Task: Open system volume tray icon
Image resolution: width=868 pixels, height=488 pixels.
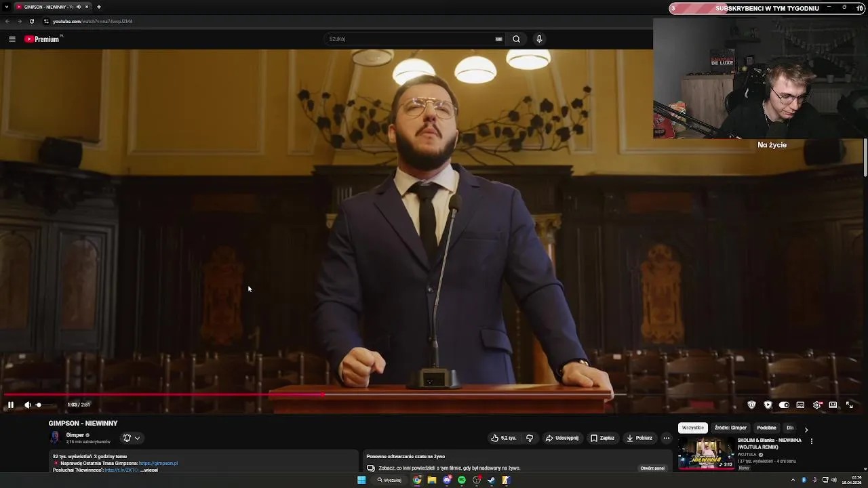Action: pos(835,480)
